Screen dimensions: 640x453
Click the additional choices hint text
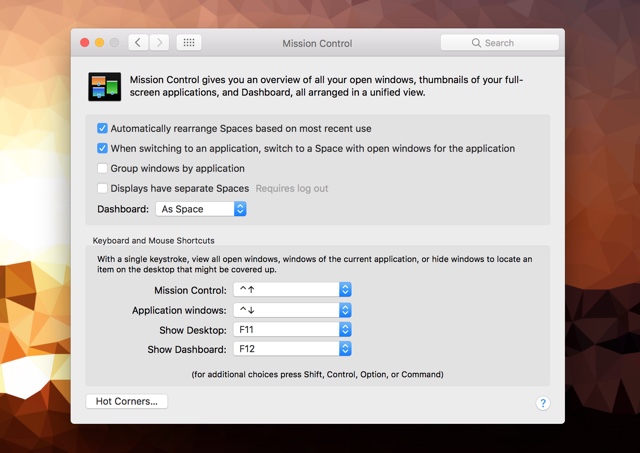click(x=318, y=375)
